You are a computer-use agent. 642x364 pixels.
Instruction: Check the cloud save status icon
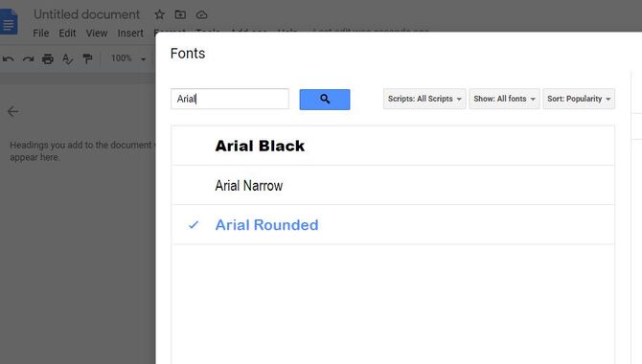point(201,14)
